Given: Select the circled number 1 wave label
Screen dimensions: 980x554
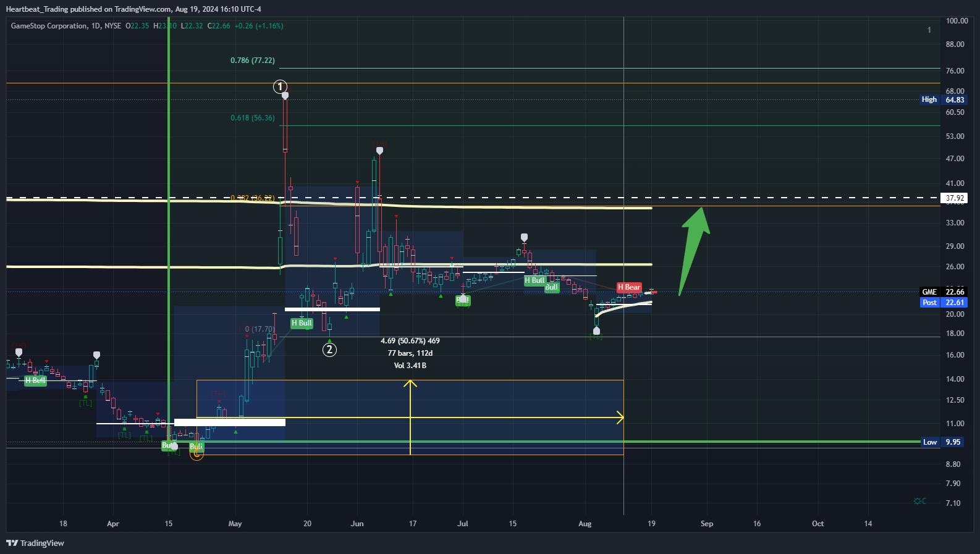Looking at the screenshot, I should 280,86.
